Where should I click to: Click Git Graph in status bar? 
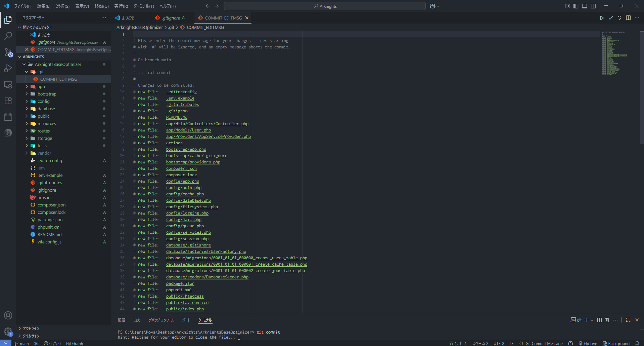(74, 343)
